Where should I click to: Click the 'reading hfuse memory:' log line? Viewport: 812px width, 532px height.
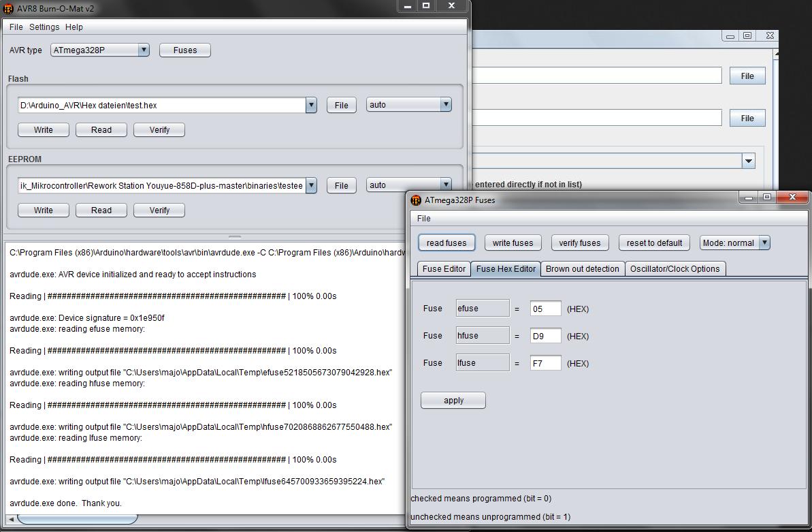coord(77,384)
